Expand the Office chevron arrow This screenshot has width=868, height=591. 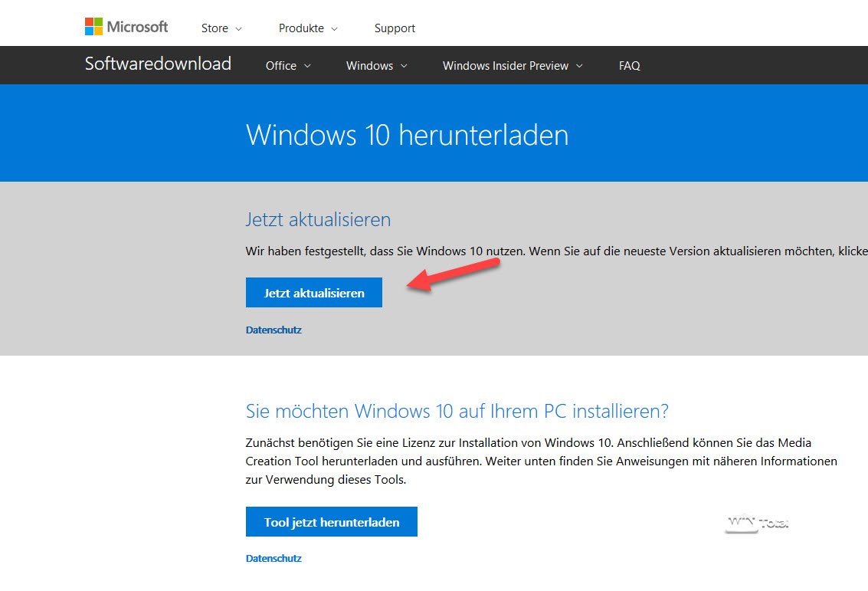(x=307, y=66)
